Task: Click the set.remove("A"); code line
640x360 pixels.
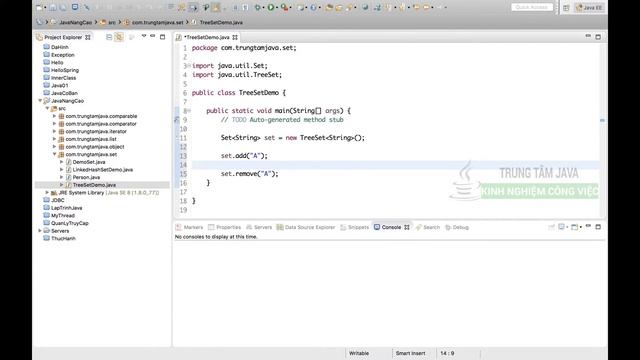Action: pos(249,174)
